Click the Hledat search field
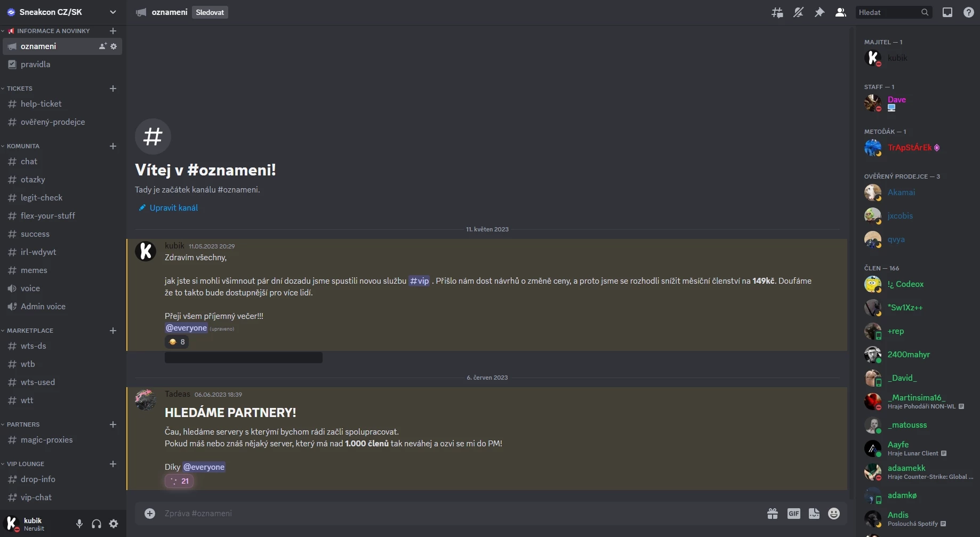980x537 pixels. point(889,12)
